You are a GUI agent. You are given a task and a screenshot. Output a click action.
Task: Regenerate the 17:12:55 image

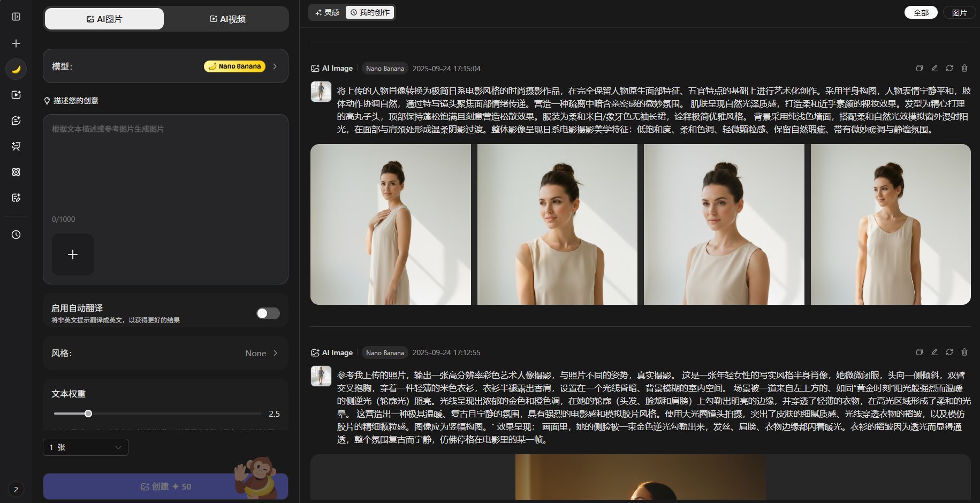click(949, 352)
